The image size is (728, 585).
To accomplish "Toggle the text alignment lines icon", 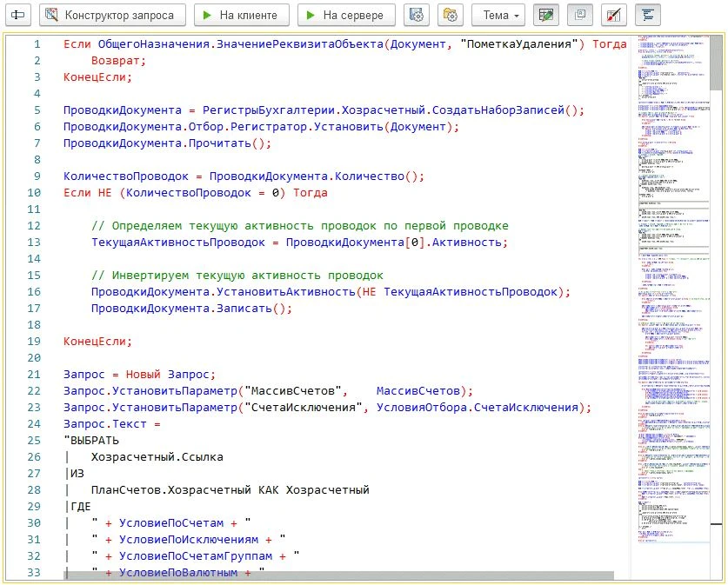I will (647, 15).
